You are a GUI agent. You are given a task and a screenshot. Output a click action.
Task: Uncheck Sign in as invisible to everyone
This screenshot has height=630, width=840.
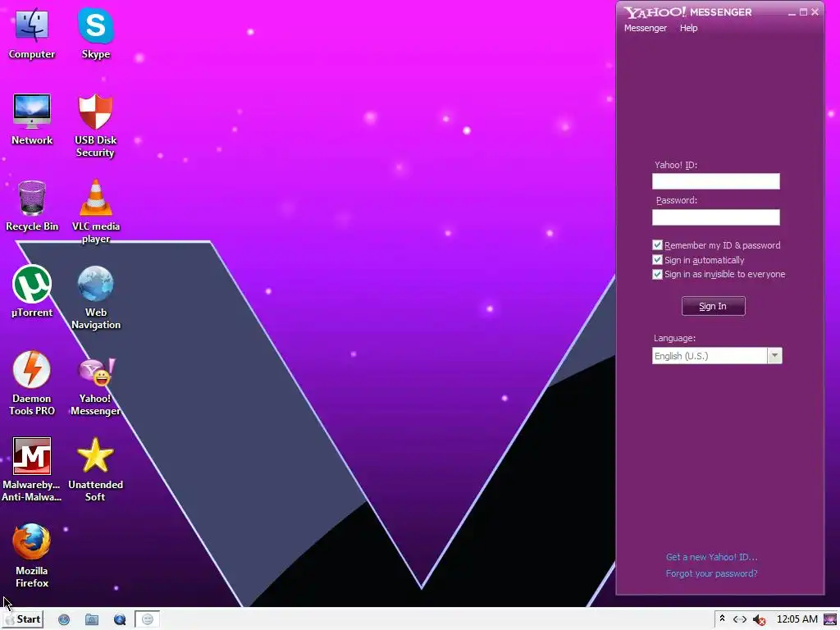[x=657, y=274]
